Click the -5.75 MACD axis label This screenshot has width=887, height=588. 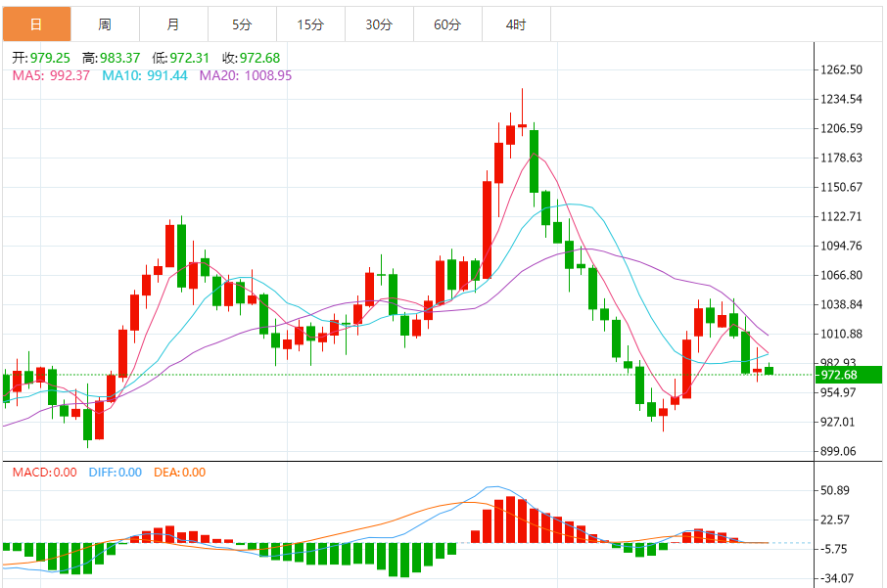coord(833,549)
